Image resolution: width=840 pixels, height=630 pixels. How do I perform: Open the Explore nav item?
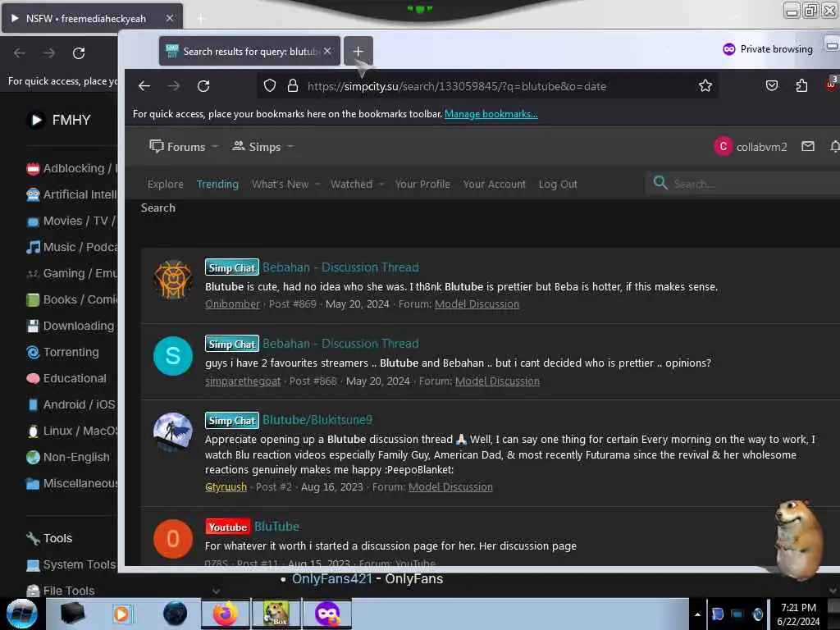(165, 184)
